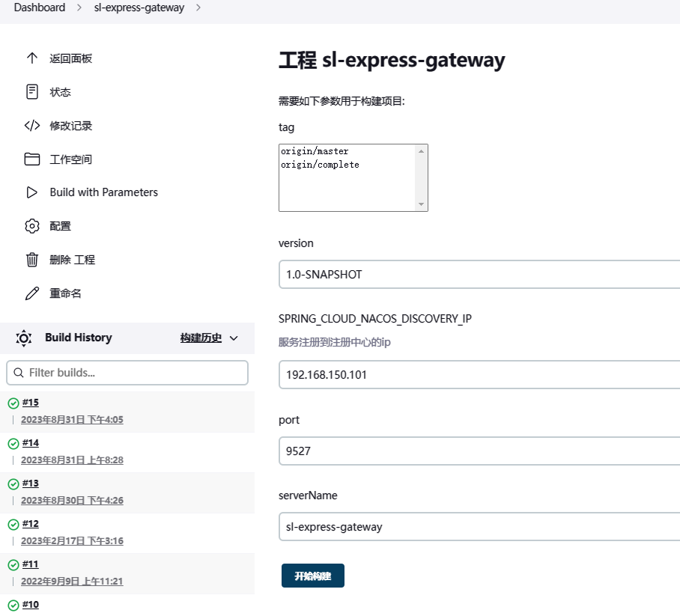
Task: Select origin/complete in tag list
Action: [320, 165]
